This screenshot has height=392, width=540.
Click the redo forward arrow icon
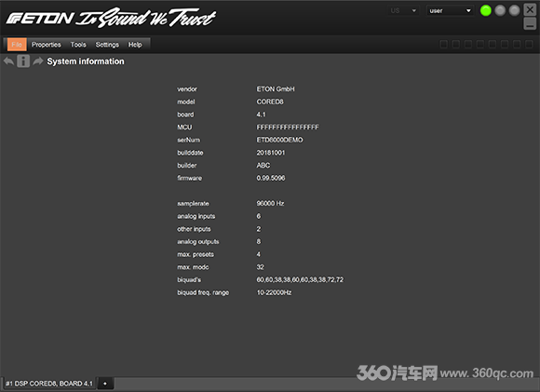pyautogui.click(x=38, y=61)
